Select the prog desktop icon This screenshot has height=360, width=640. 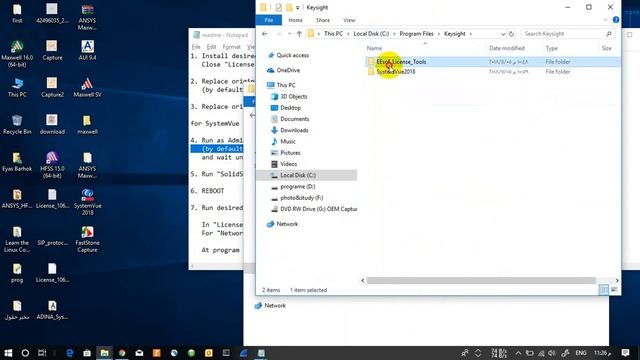pos(17,273)
